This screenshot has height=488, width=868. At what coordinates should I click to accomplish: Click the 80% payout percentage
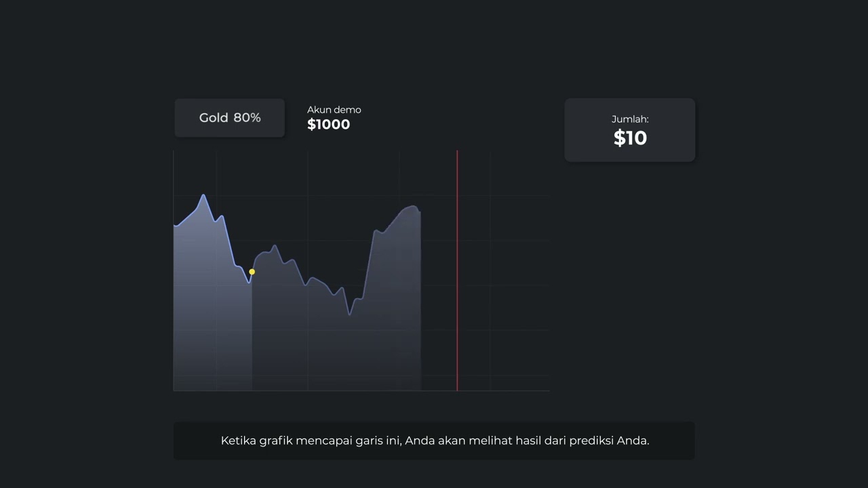(248, 118)
